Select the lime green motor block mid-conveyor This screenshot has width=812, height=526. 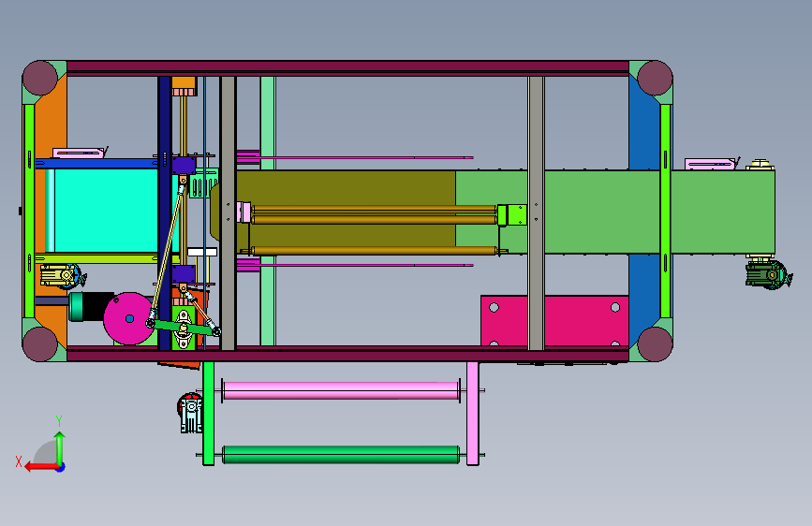[x=512, y=215]
